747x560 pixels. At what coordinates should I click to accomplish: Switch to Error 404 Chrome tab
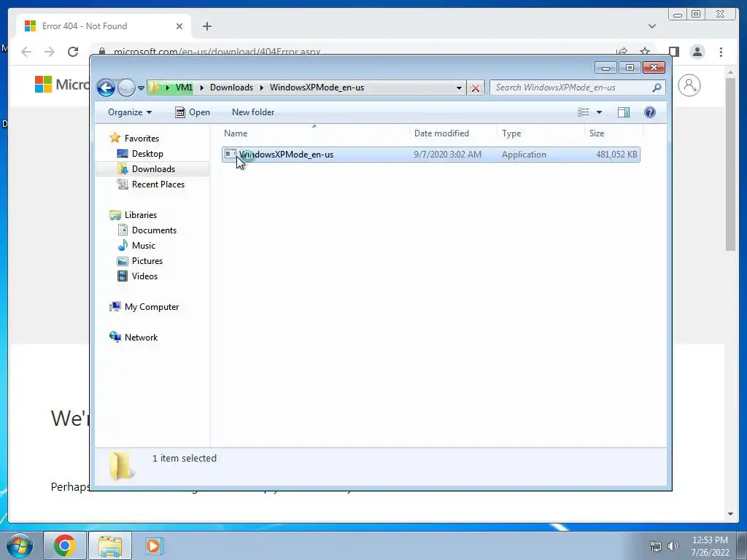[x=104, y=26]
